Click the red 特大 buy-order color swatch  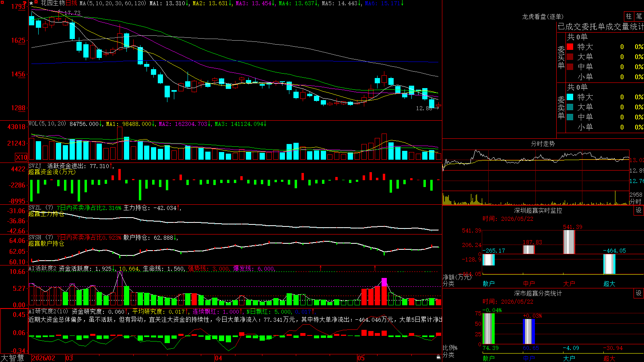pos(570,47)
